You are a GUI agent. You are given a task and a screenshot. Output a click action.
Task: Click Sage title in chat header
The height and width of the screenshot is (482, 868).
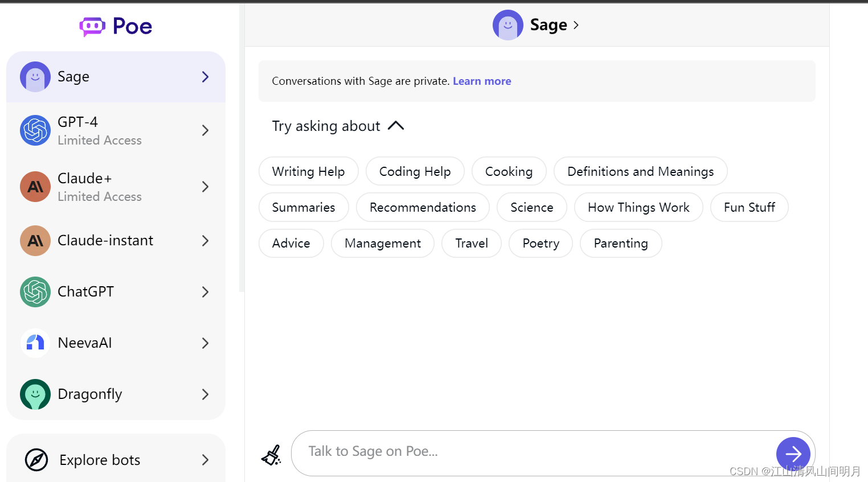[548, 25]
